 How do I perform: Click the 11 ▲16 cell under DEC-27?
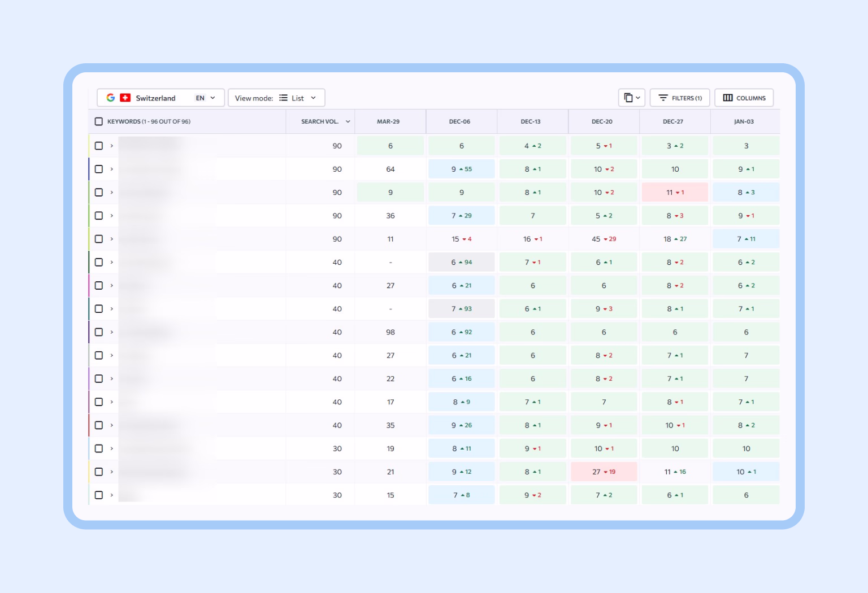675,472
